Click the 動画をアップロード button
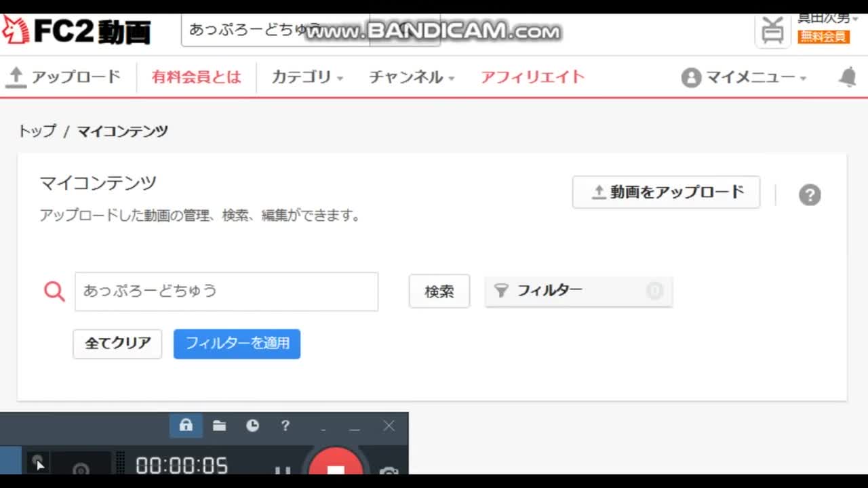The image size is (868, 488). pyautogui.click(x=666, y=192)
